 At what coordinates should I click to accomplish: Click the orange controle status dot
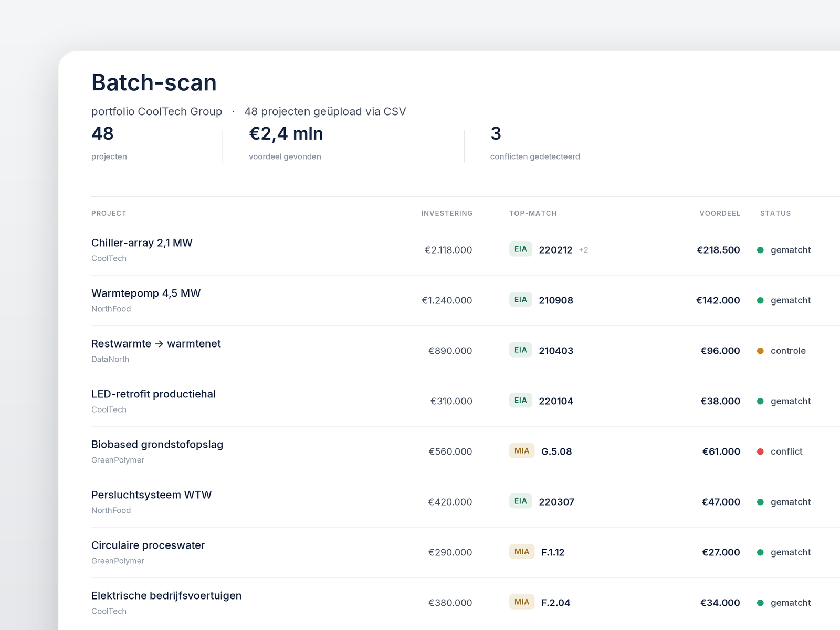coord(760,351)
